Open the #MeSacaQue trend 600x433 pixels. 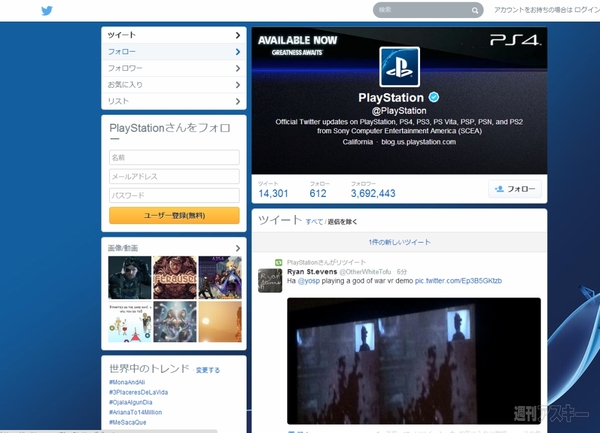point(127,422)
